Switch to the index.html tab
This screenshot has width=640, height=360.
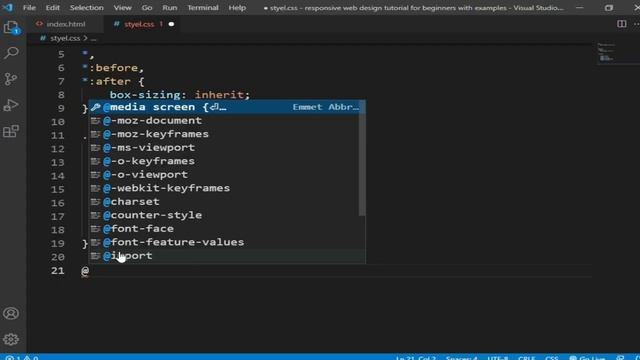(x=65, y=24)
